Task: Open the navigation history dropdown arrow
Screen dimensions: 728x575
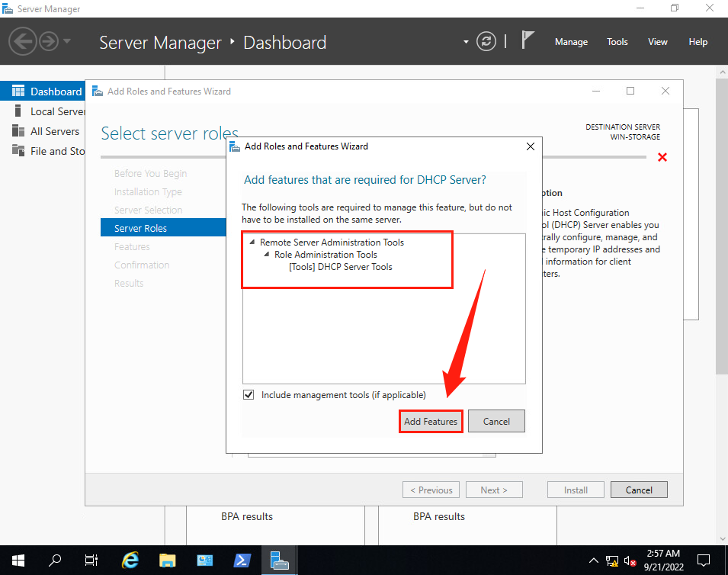Action: [67, 41]
